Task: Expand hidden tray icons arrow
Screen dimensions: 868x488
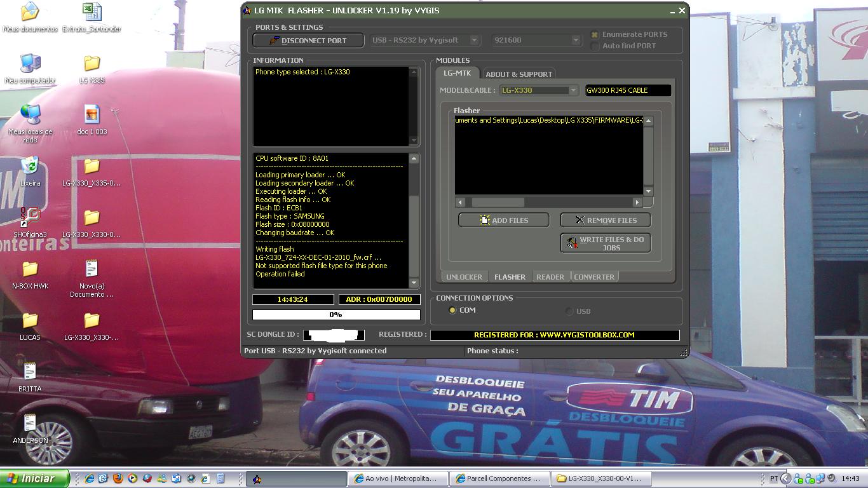Action: (785, 478)
